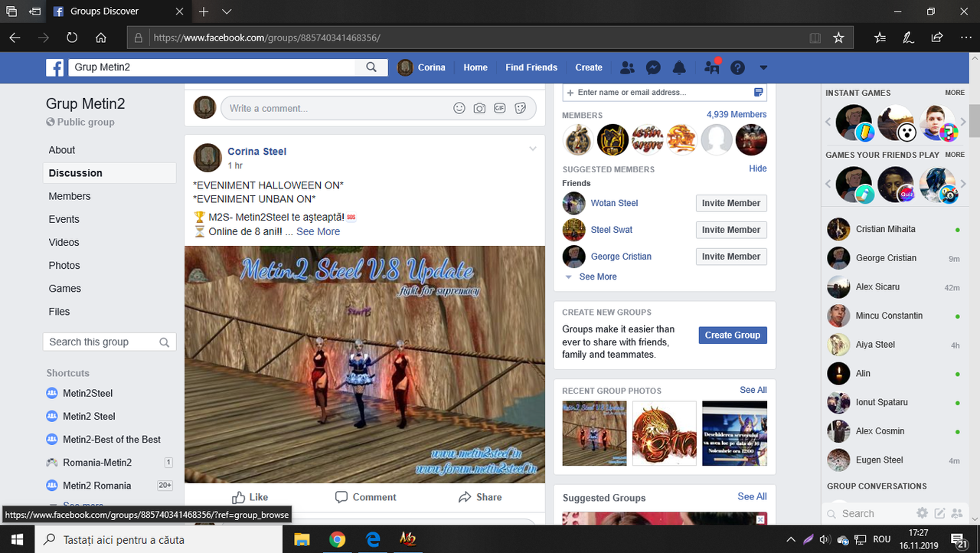Screen dimensions: 980x553
Task: Open the Photos section
Action: tap(64, 265)
